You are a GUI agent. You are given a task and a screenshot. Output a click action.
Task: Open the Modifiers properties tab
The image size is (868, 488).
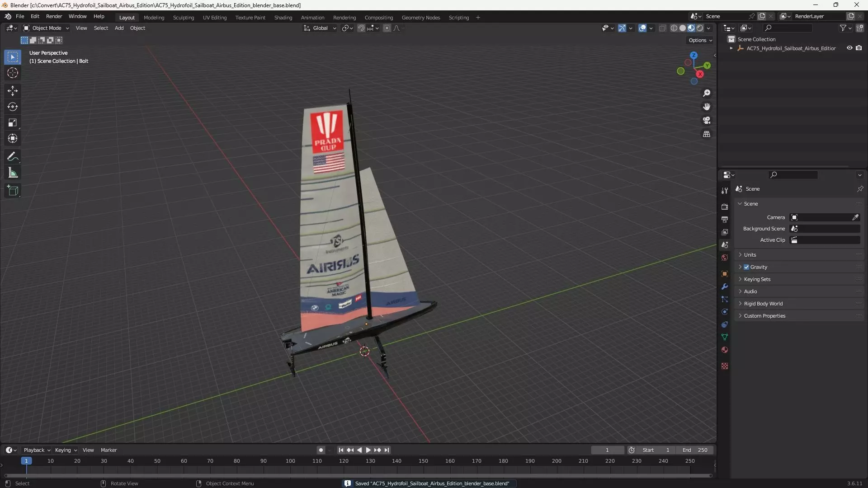coord(725,286)
